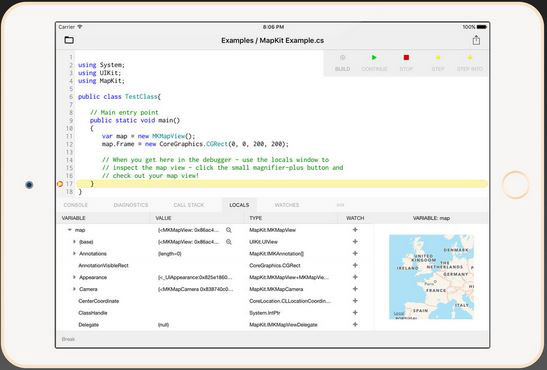Click the 'MapKit.MKMapCamera' type cell
The image size is (547, 370).
coord(276,289)
